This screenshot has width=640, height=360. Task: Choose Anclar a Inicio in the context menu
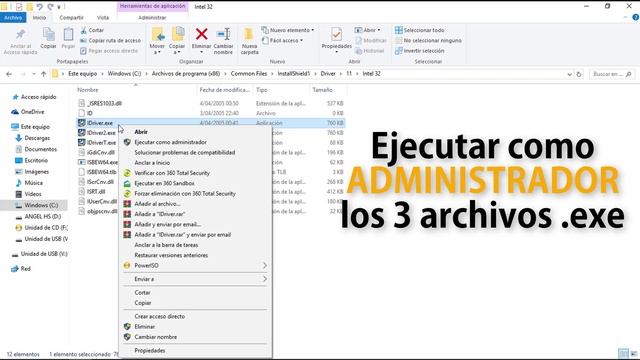152,162
